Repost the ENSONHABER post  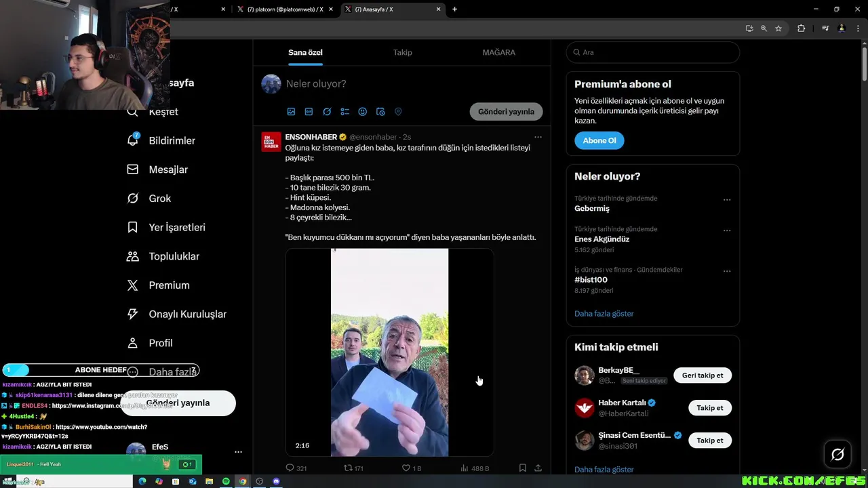click(354, 468)
